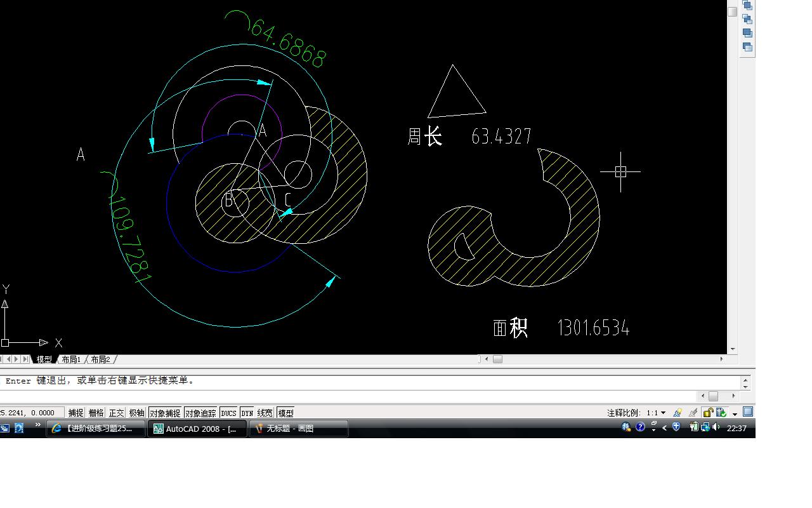This screenshot has width=812, height=508.
Task: Expand quick launch chevron on taskbar
Action: point(38,425)
